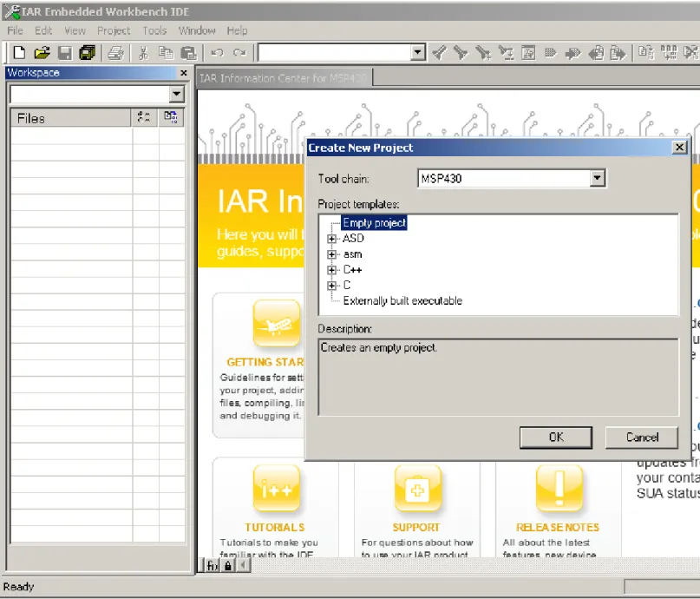Click the Toggle bookmark toolbar icon
Screen dimensions: 700x599
pos(551,53)
